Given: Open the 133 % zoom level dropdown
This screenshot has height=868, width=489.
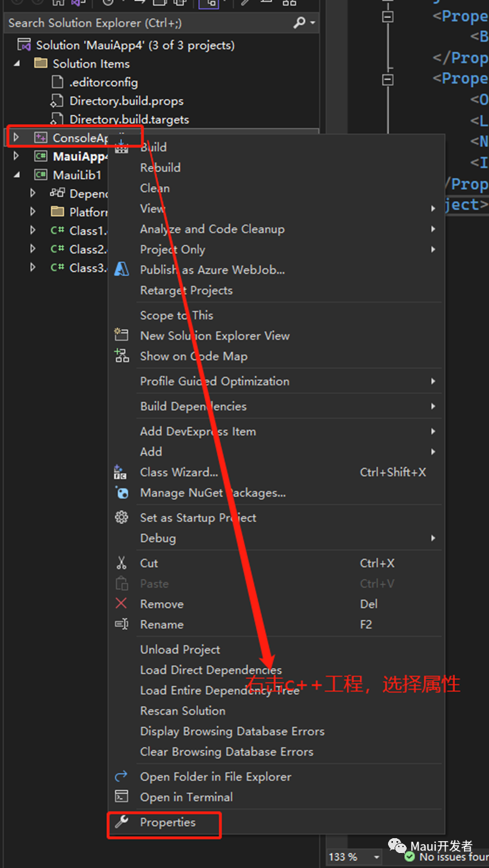Looking at the screenshot, I should pos(376,857).
